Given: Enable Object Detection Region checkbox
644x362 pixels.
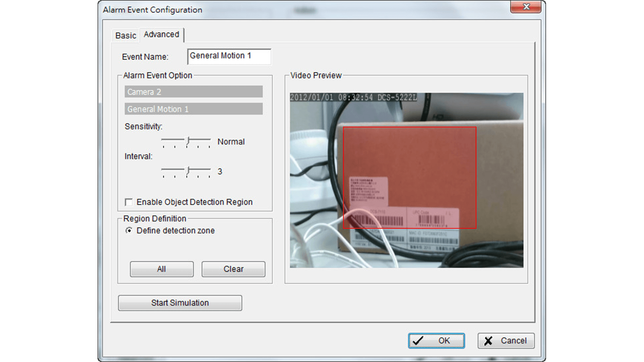Looking at the screenshot, I should [129, 202].
